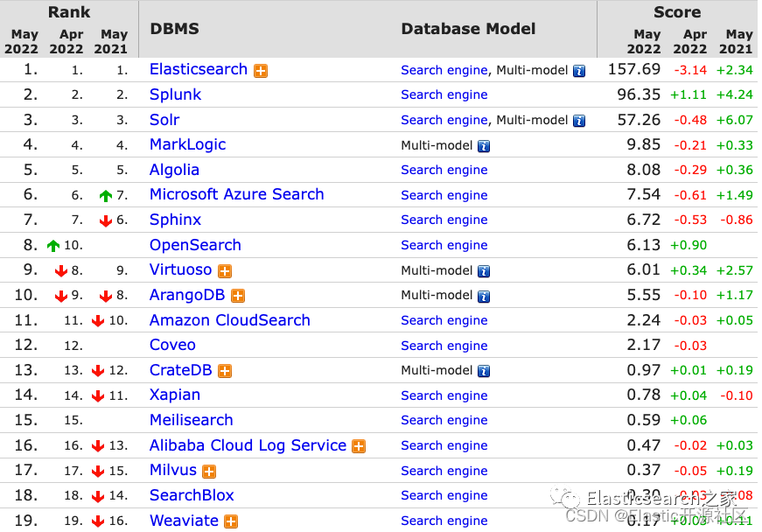Click the plus icon beside Alibaba Cloud Log Service

(358, 446)
